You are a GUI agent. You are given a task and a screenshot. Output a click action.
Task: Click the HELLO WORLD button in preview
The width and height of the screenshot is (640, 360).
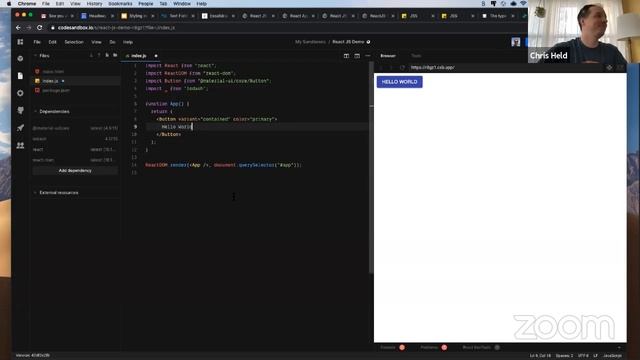point(400,82)
